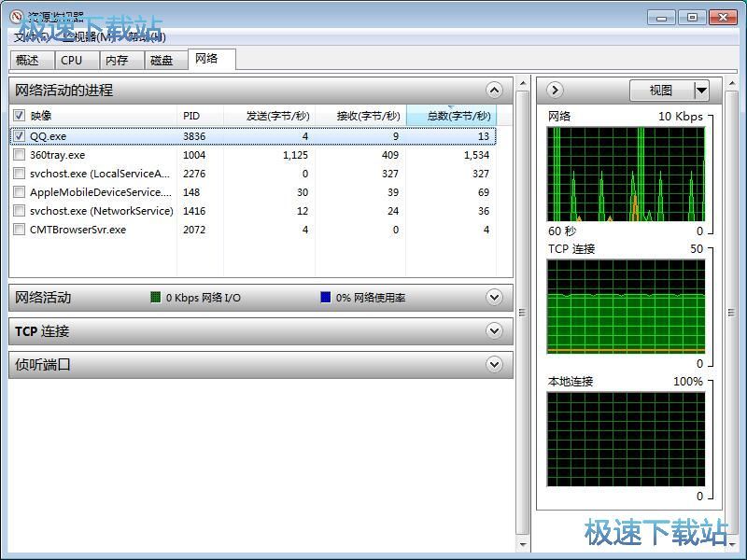
Task: Select the 网络 tab
Action: pos(212,59)
